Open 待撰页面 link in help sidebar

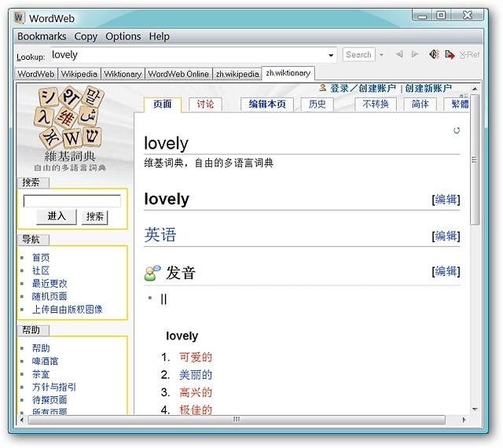50,400
